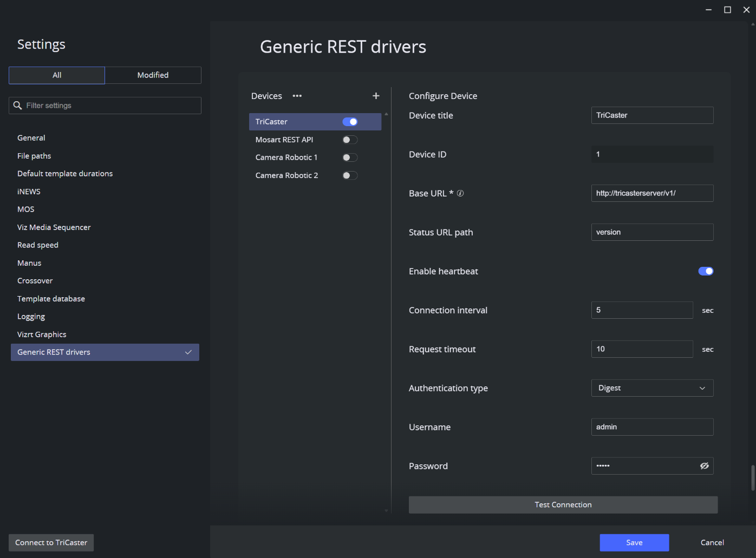756x558 pixels.
Task: Open Viz Media Sequencer settings
Action: click(x=54, y=227)
